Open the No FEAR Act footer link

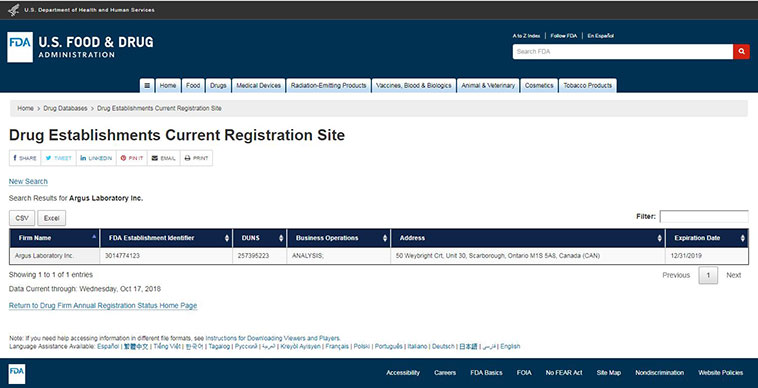click(x=564, y=373)
